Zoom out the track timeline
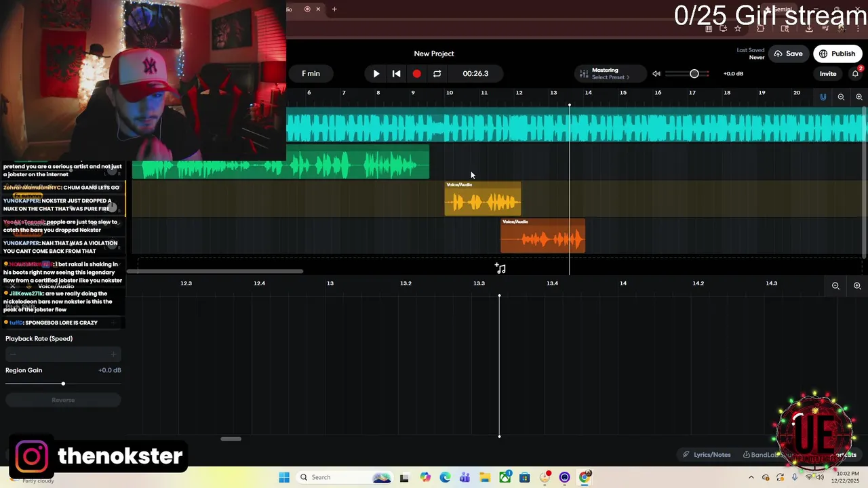 841,97
